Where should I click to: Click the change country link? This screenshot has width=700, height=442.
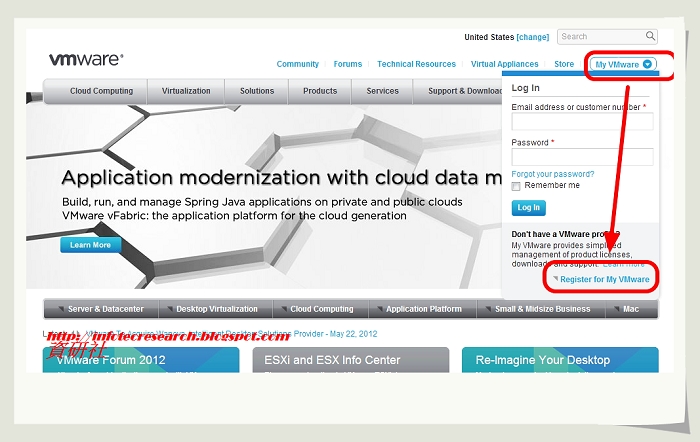tap(533, 37)
